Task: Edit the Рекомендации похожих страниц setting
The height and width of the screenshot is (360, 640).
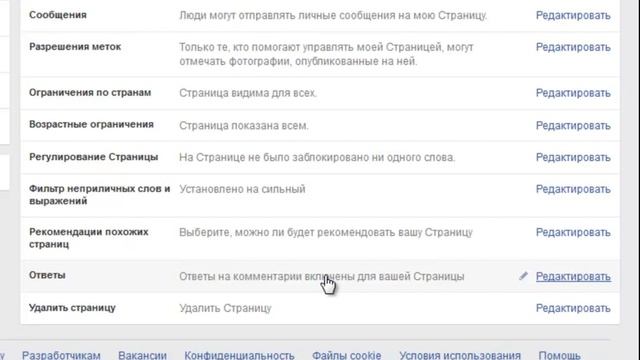Action: 573,233
